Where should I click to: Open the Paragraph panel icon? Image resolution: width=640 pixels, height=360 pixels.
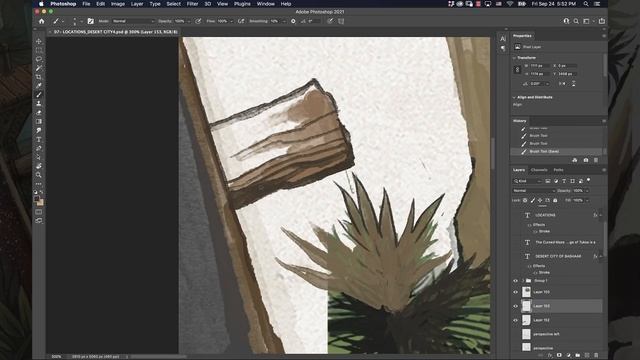tap(503, 49)
